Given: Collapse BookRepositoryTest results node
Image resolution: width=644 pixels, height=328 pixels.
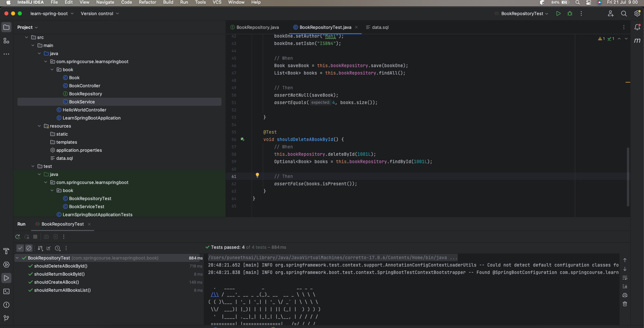Looking at the screenshot, I should point(17,258).
